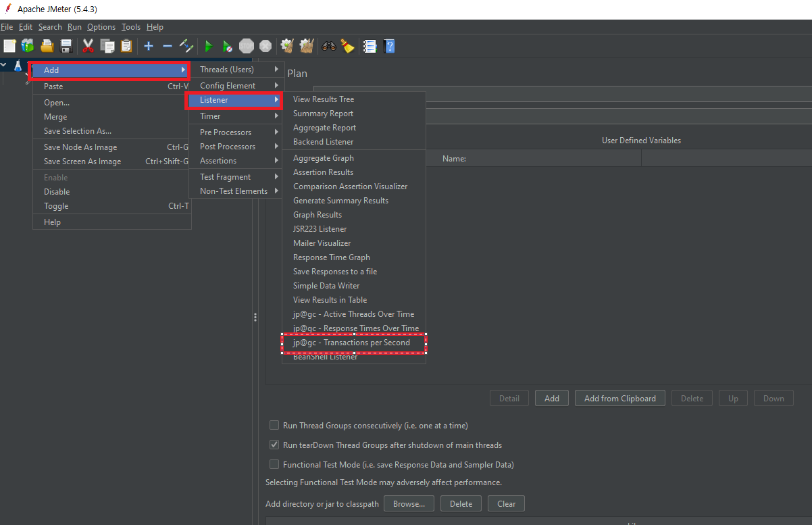Expand the Assertions submenu
Screen dimensions: 812x525
tap(235, 161)
